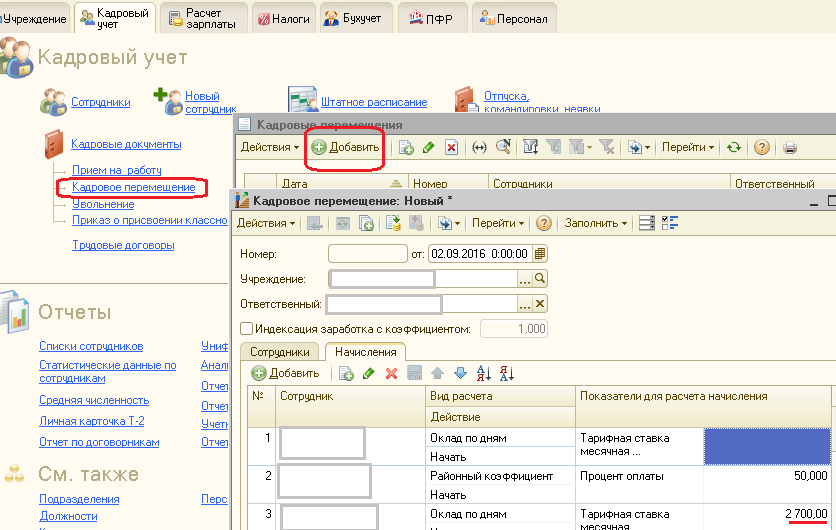Click move row up arrow icon
The width and height of the screenshot is (836, 530).
[x=437, y=373]
